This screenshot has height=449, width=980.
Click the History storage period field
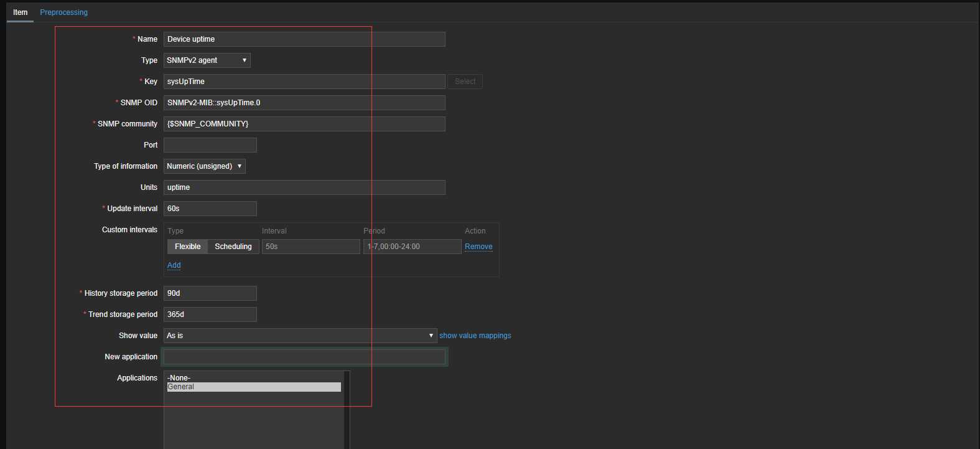coord(210,293)
